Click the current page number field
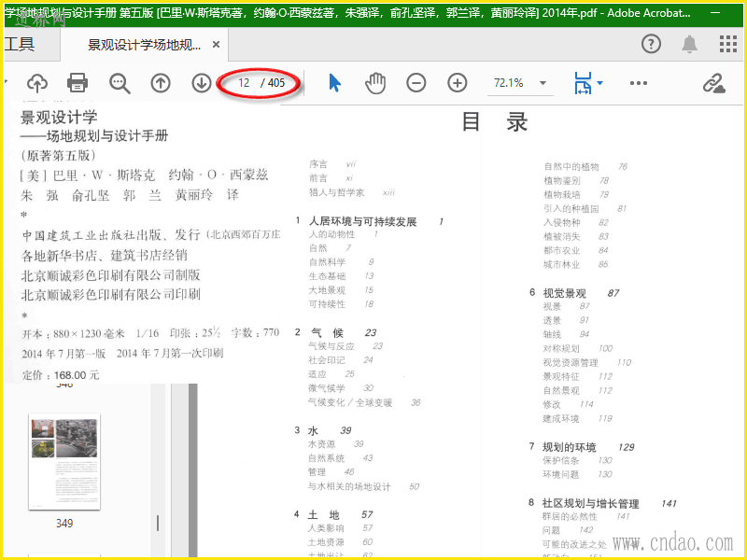The height and width of the screenshot is (560, 747). click(x=244, y=83)
